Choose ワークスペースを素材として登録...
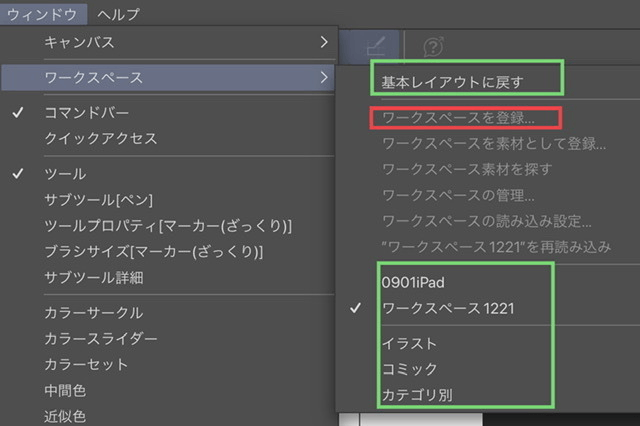640x426 pixels. pyautogui.click(x=494, y=144)
